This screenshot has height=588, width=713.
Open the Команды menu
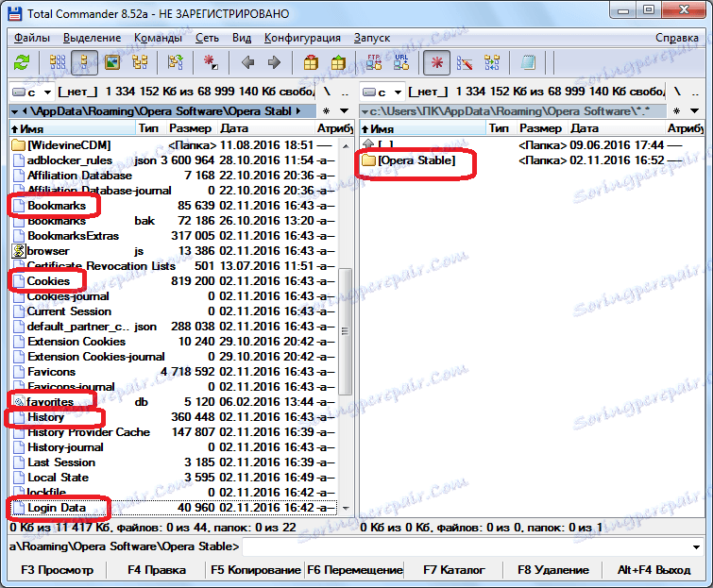[x=158, y=38]
